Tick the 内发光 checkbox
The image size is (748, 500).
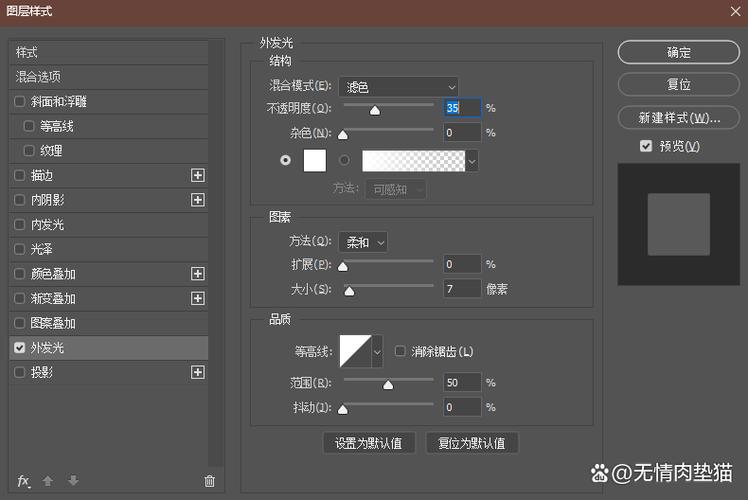(x=20, y=224)
